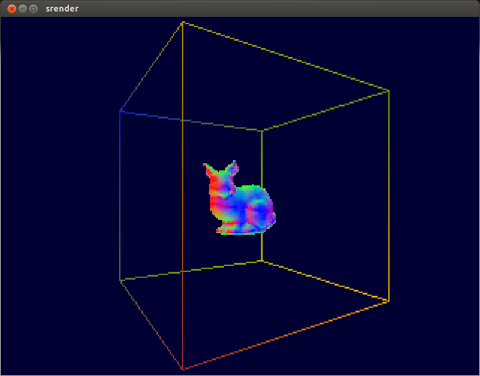Click the bunny's feet at its base
This screenshot has height=376, width=480.
pyautogui.click(x=233, y=230)
